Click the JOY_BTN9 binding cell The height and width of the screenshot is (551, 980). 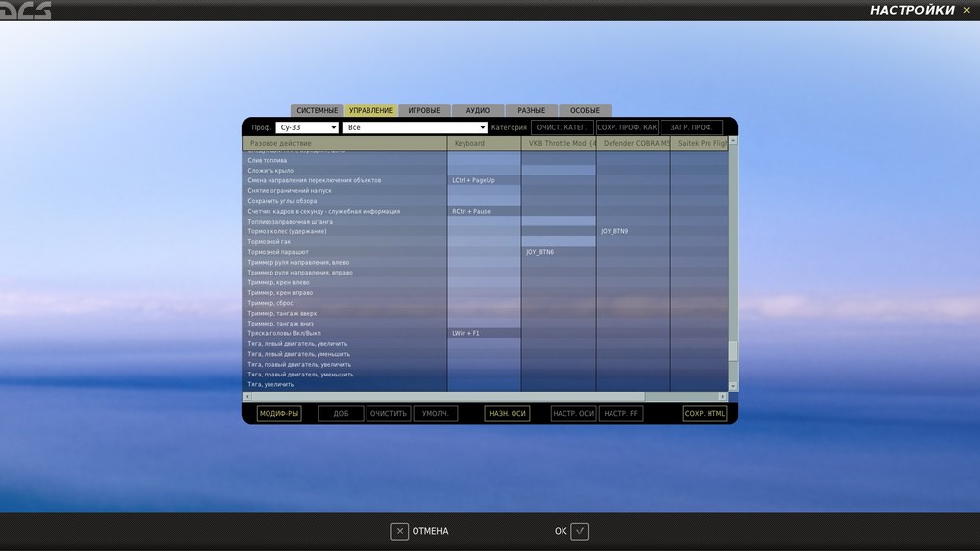click(x=634, y=231)
